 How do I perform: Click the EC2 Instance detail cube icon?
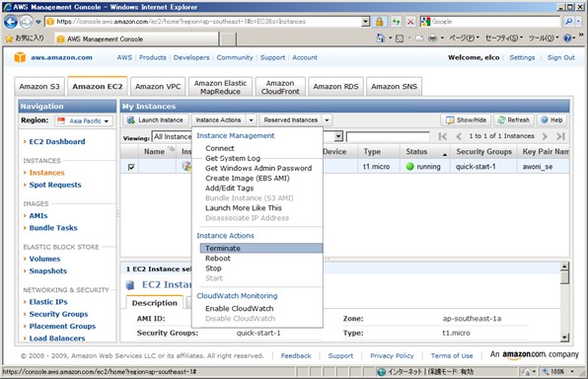pyautogui.click(x=130, y=285)
